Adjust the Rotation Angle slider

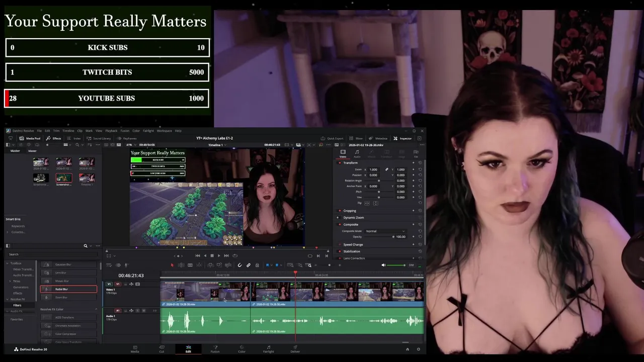click(x=378, y=180)
